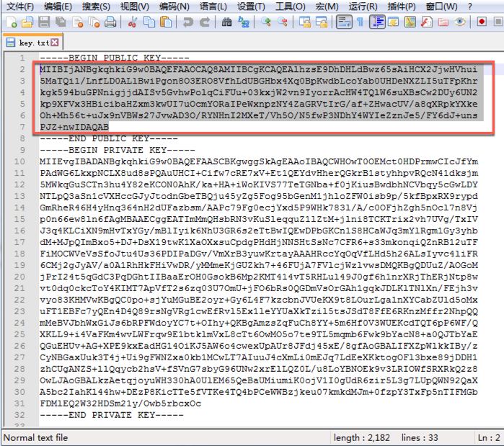Open the 窗口(W) menu

click(x=441, y=6)
